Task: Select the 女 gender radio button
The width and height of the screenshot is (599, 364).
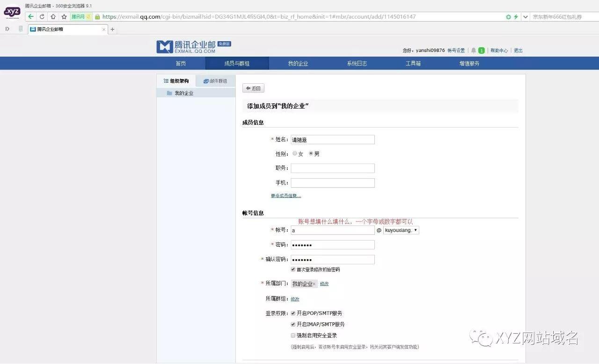Action: (295, 153)
